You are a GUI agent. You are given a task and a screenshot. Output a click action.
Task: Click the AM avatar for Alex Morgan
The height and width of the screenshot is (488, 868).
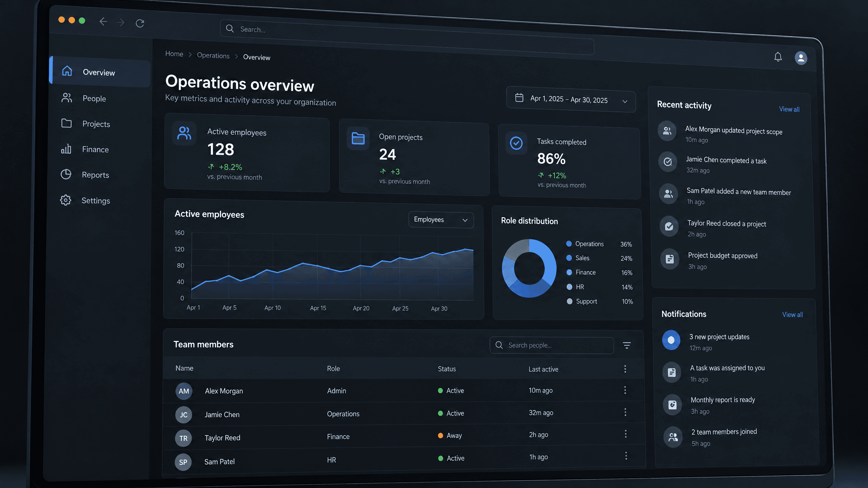pos(184,391)
